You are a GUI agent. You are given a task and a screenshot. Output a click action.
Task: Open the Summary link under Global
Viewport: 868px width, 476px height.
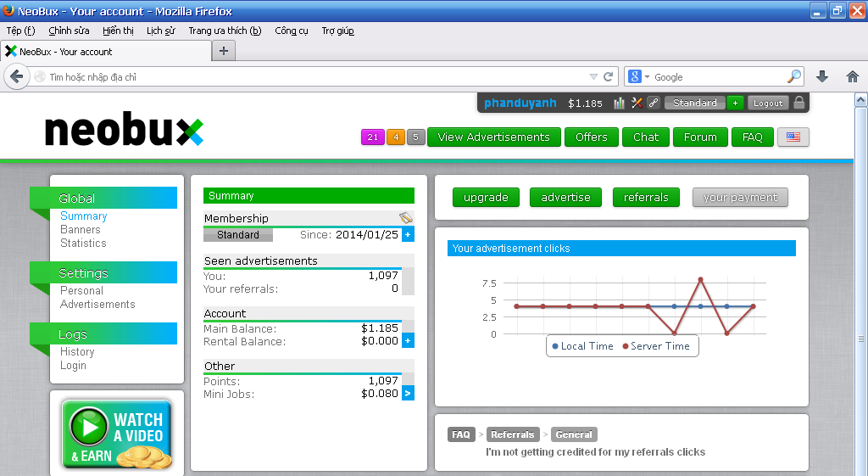84,216
